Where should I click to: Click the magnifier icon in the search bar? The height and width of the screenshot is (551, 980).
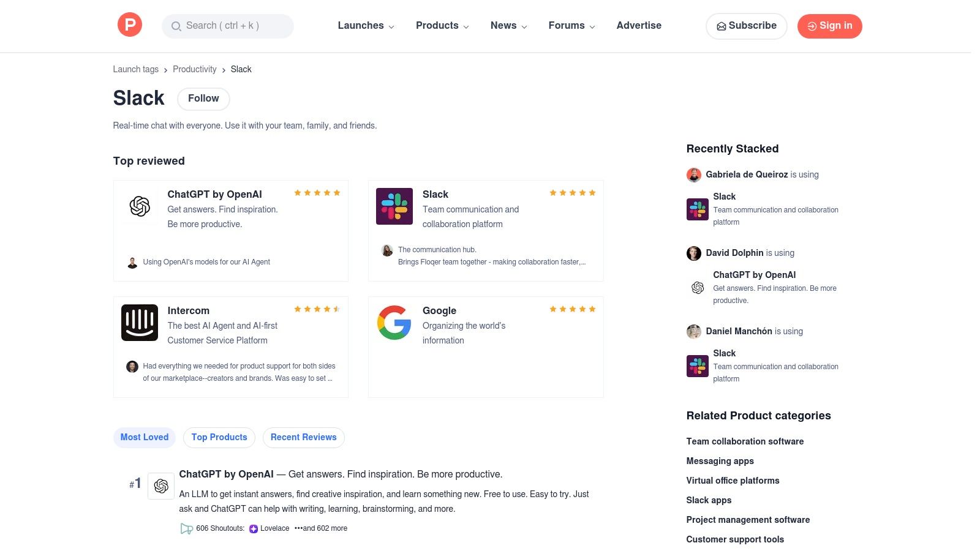click(176, 26)
